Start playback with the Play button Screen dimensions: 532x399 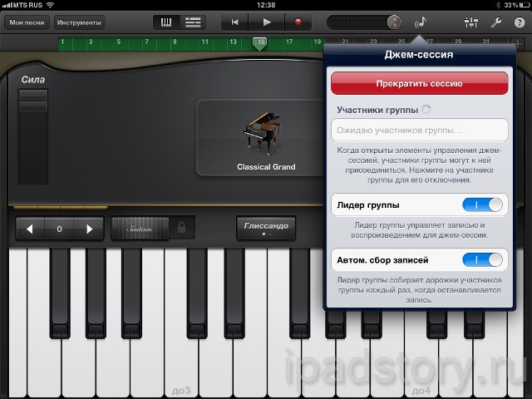[267, 22]
